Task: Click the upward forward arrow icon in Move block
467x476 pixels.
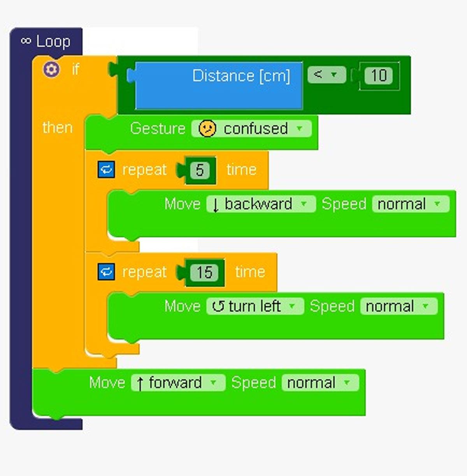Action: (x=140, y=383)
